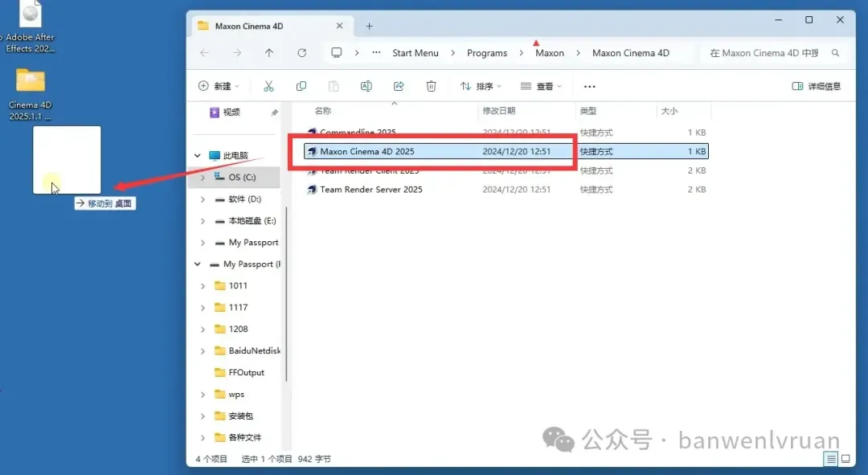Click the Cut scissors icon in toolbar
The image size is (868, 475).
[x=268, y=86]
